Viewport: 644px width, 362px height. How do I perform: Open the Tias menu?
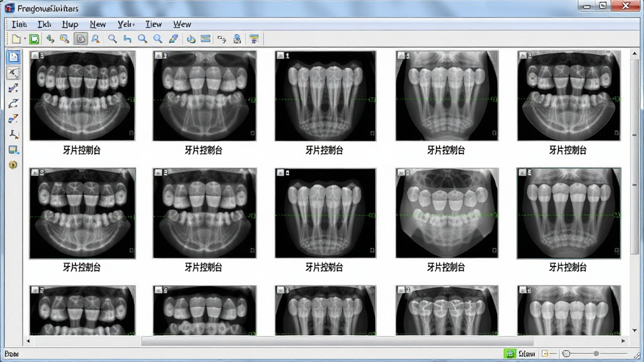click(x=19, y=25)
